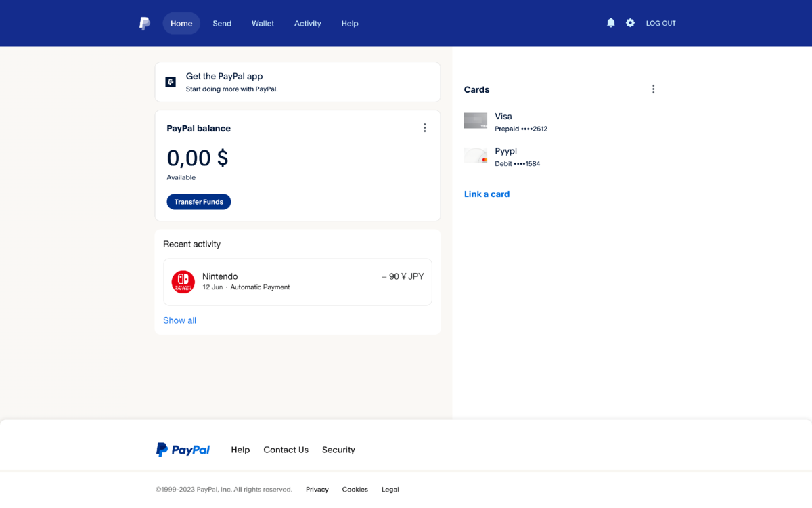The width and height of the screenshot is (812, 508).
Task: Click the Link a card link
Action: click(x=487, y=194)
